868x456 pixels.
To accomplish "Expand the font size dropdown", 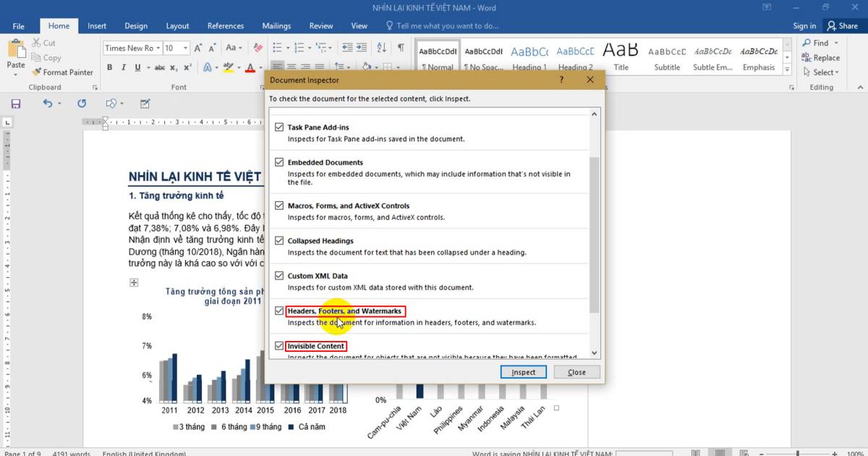I will click(186, 48).
